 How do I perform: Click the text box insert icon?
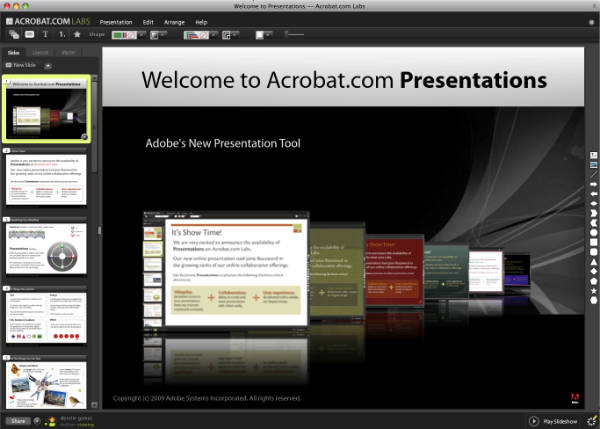29,34
